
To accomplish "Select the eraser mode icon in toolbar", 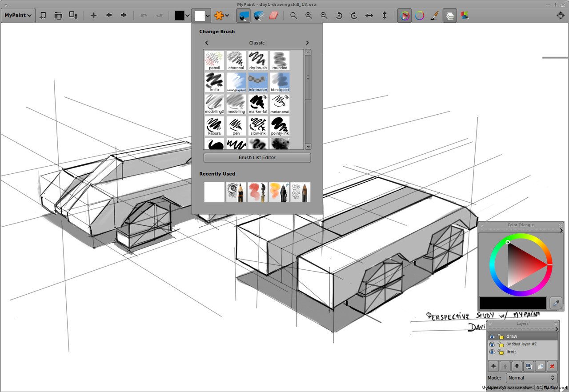I will point(273,16).
